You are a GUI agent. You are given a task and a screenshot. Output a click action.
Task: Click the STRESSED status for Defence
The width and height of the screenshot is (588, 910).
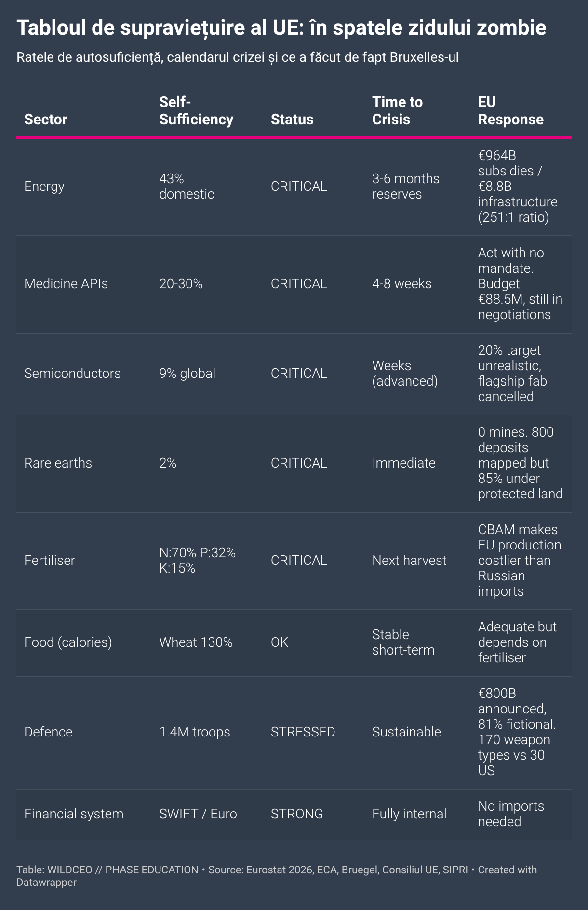click(303, 732)
